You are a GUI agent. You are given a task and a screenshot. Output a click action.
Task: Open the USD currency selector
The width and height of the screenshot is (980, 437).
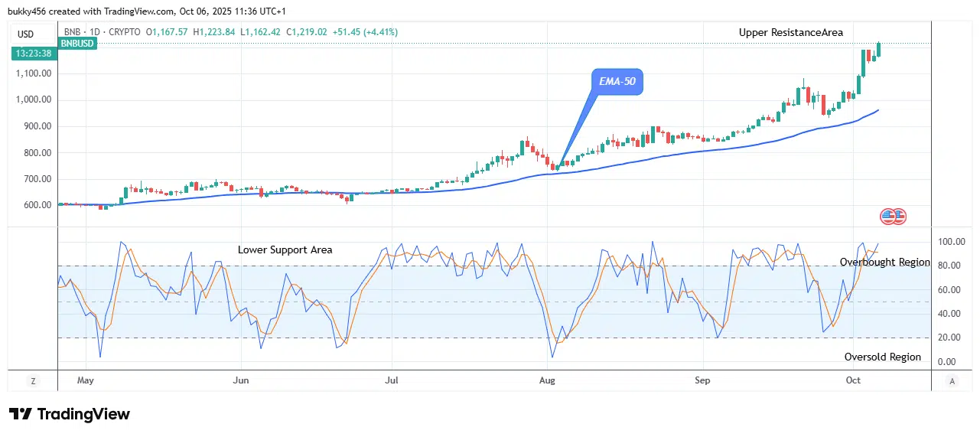pyautogui.click(x=26, y=34)
